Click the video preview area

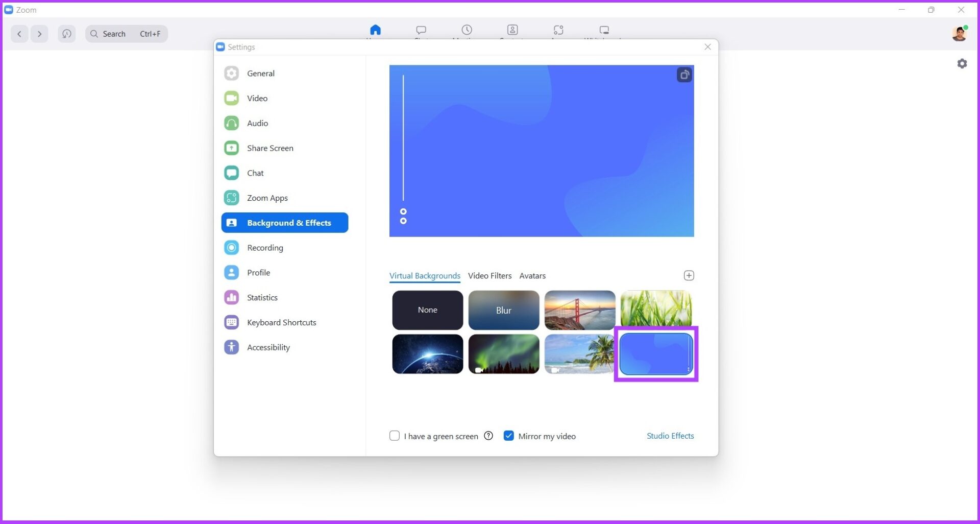(542, 151)
